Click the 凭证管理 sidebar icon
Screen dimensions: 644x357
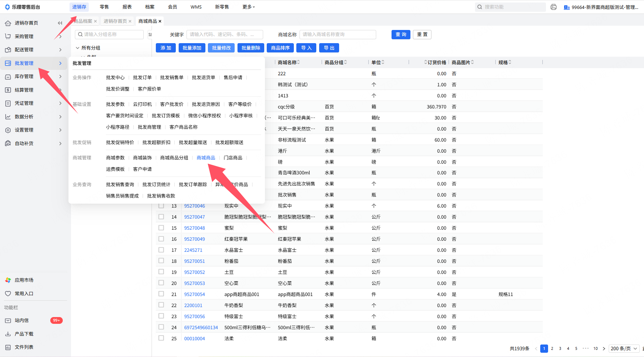pos(8,103)
